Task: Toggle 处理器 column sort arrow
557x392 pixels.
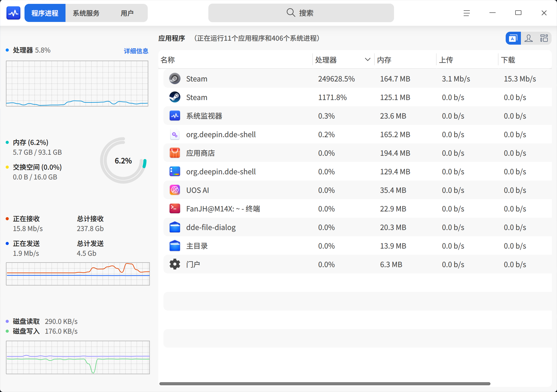Action: click(x=368, y=60)
